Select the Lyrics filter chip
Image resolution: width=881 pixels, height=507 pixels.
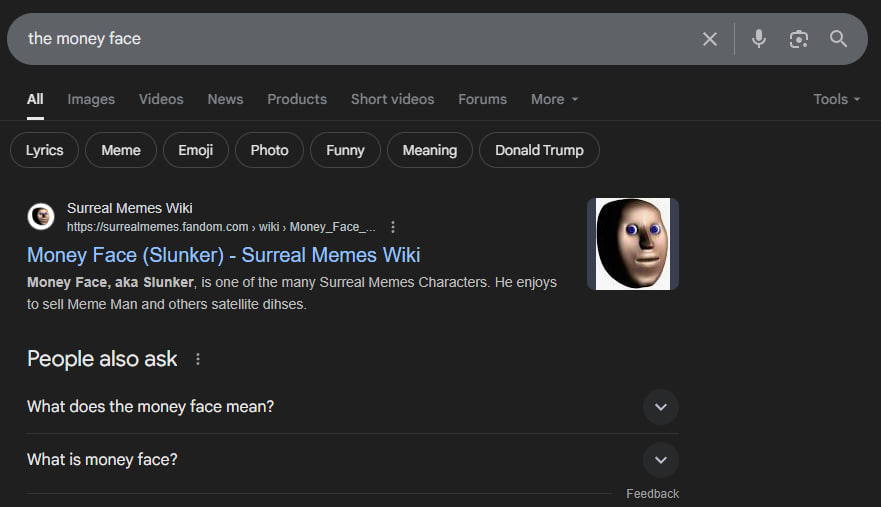44,150
